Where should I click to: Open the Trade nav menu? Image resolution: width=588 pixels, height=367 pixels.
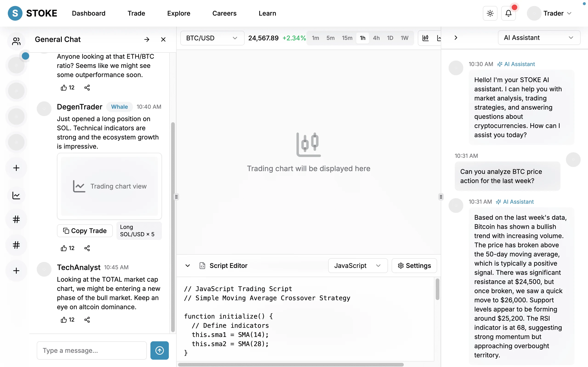point(136,13)
